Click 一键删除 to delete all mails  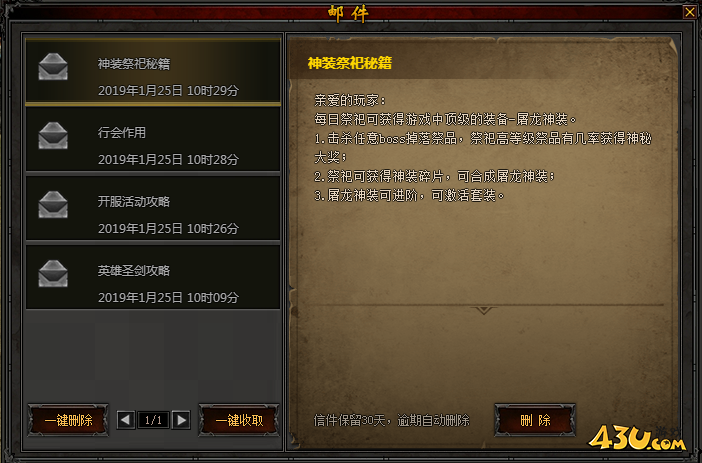68,420
